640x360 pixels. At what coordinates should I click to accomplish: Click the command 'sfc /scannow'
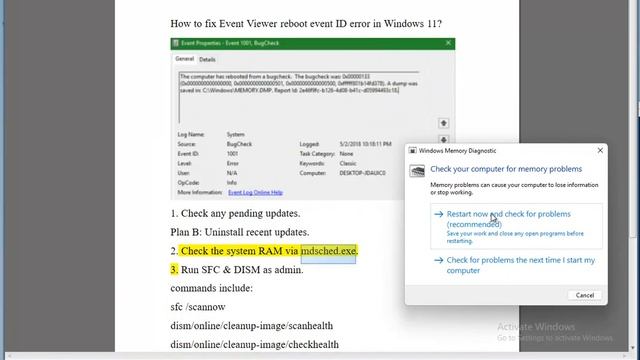coord(198,307)
